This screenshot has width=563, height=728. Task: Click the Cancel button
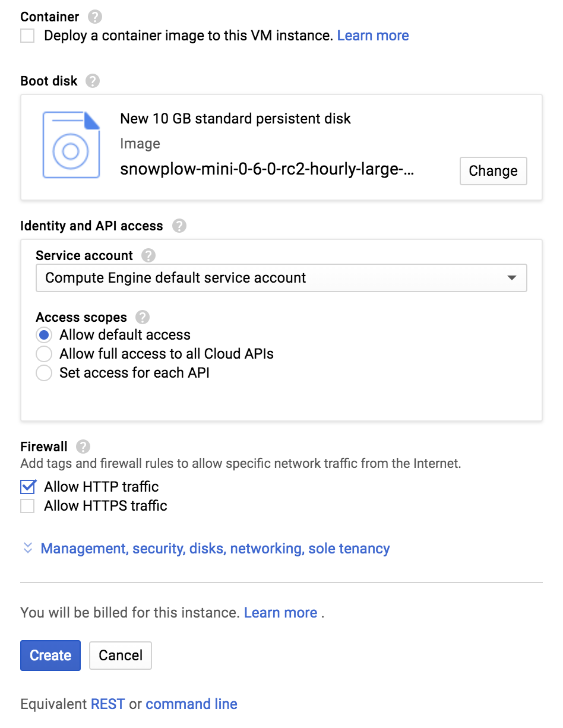click(121, 656)
